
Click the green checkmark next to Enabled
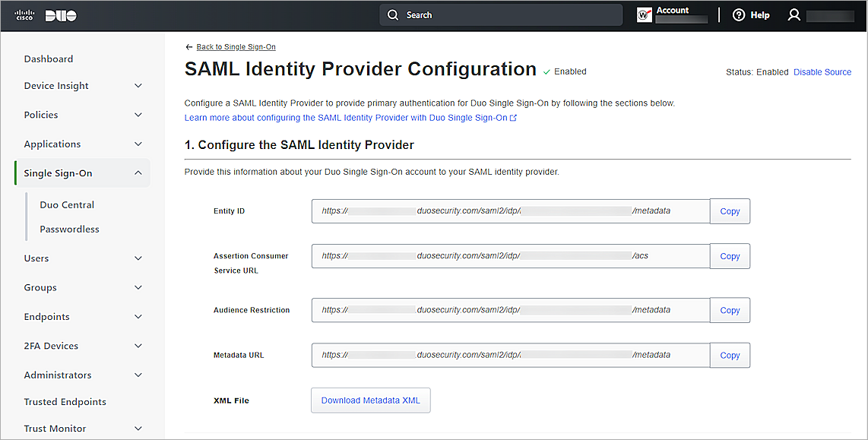point(546,71)
